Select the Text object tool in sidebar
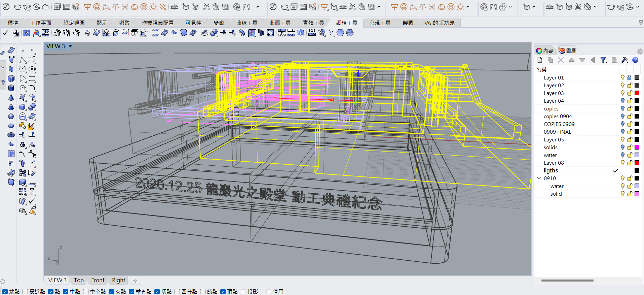The width and height of the screenshot is (644, 295). [x=23, y=164]
